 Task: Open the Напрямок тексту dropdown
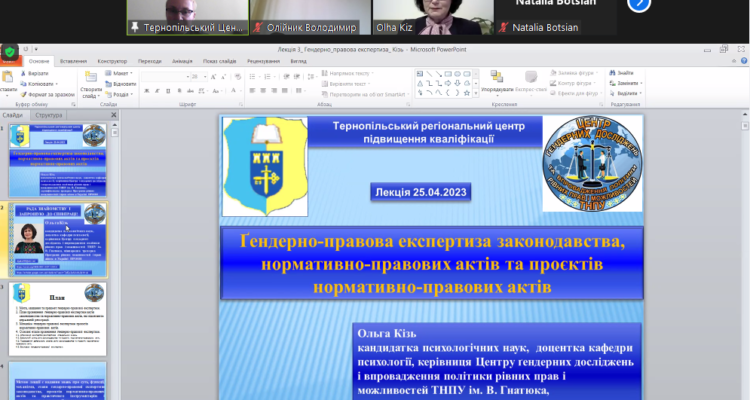(x=348, y=73)
